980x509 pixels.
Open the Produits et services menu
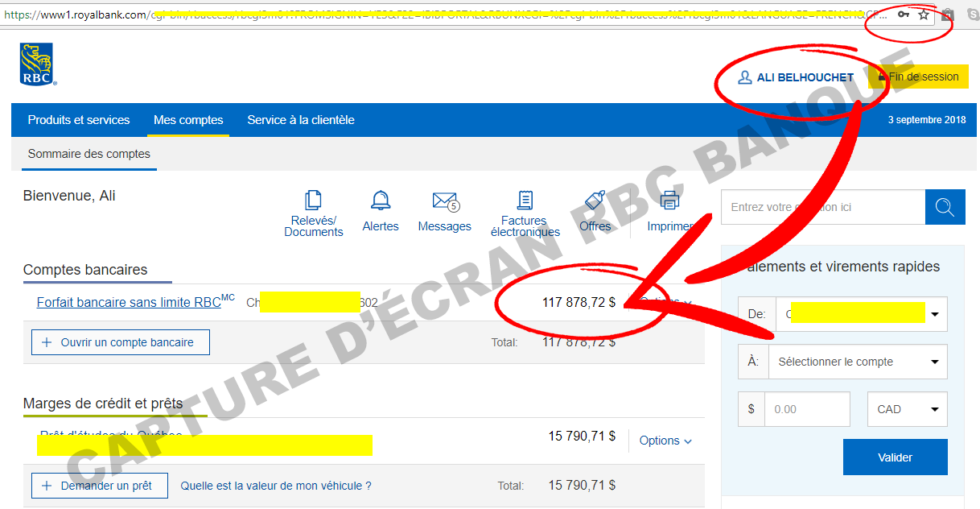tap(79, 120)
